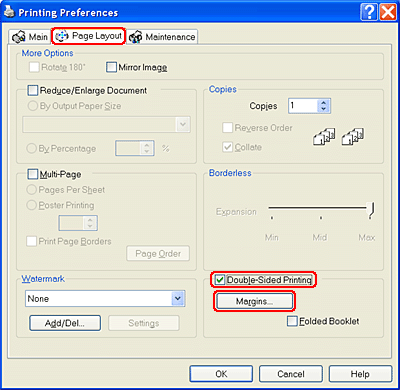Switch to the Main tab
This screenshot has height=390, width=400.
pyautogui.click(x=30, y=37)
